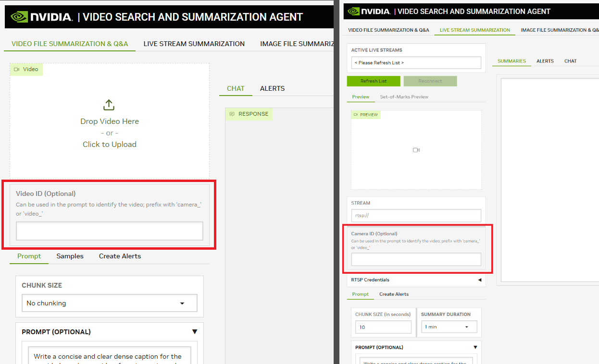Viewport: 599px width, 364px height.
Task: Click the NVIDIA logo in the left header
Action: click(20, 16)
